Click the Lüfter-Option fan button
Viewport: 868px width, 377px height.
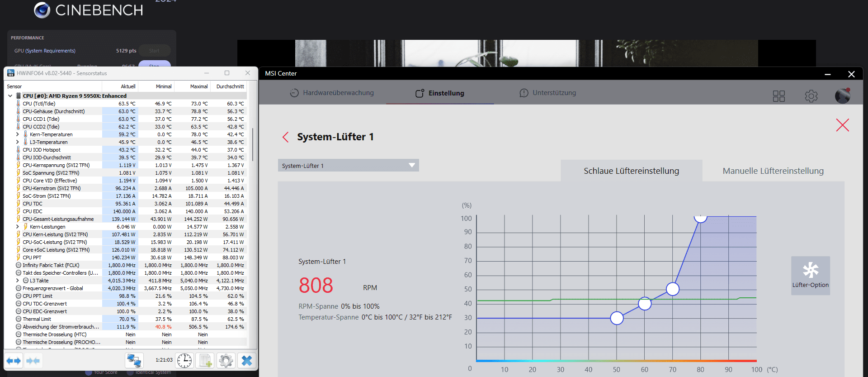811,275
